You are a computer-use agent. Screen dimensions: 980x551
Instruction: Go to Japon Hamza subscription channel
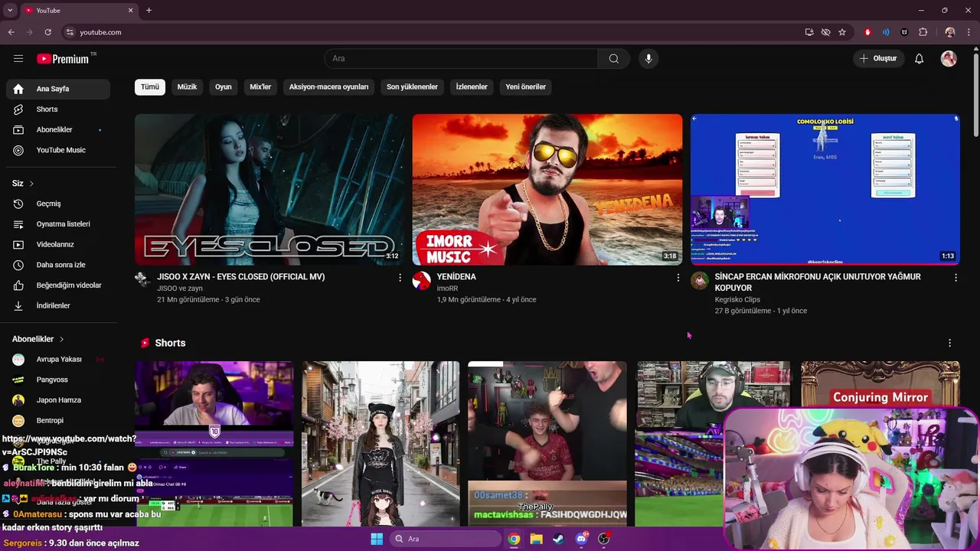click(x=58, y=400)
